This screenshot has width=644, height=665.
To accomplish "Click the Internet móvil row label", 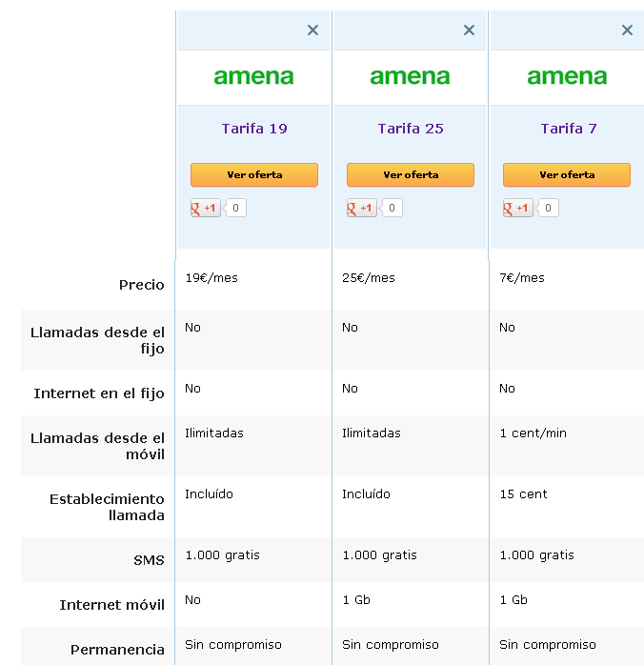I will coord(111,605).
